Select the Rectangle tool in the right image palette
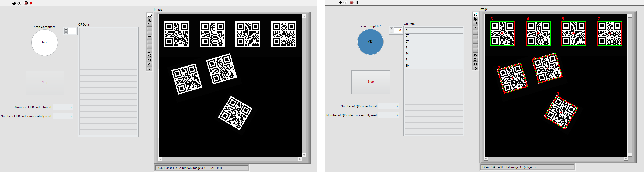Viewport: 644px width, 172px height. pyautogui.click(x=475, y=37)
